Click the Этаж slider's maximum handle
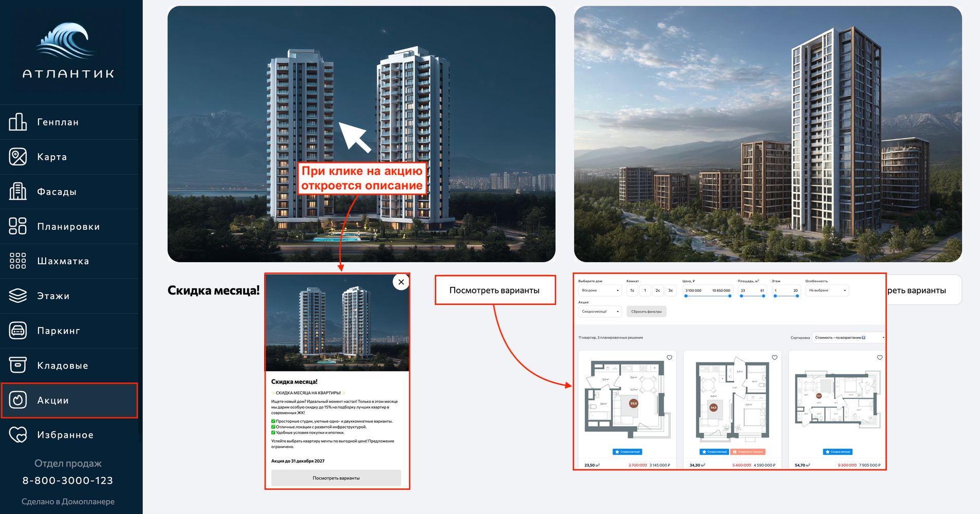Screen dimensions: 980x514 [797, 296]
